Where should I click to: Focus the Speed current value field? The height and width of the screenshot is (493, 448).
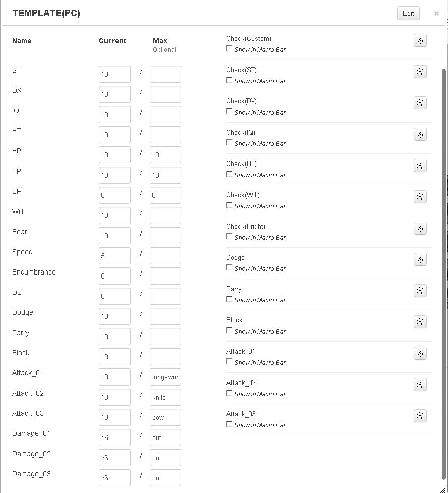(x=115, y=256)
